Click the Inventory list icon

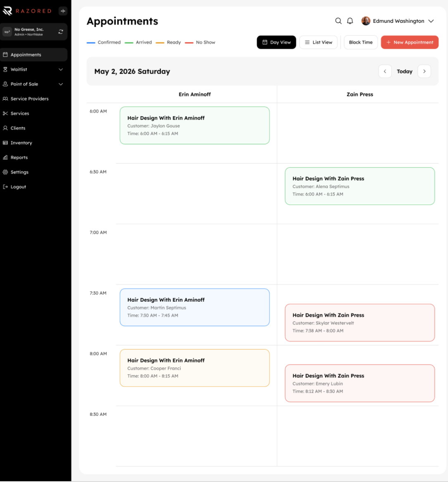pos(5,143)
